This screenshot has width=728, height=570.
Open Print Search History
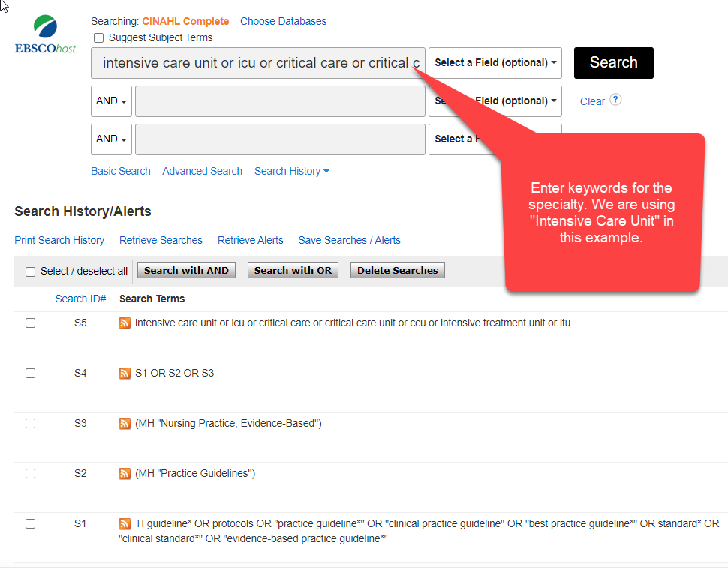[59, 240]
